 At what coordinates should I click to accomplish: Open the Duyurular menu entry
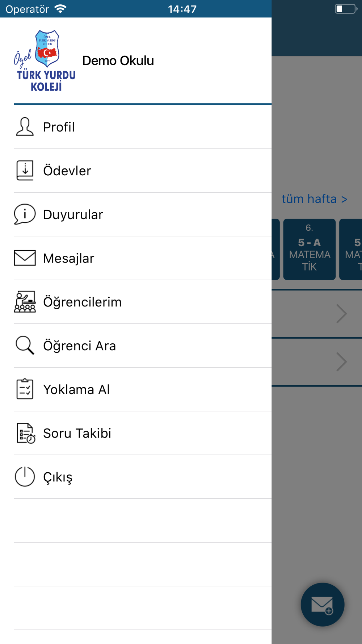143,214
